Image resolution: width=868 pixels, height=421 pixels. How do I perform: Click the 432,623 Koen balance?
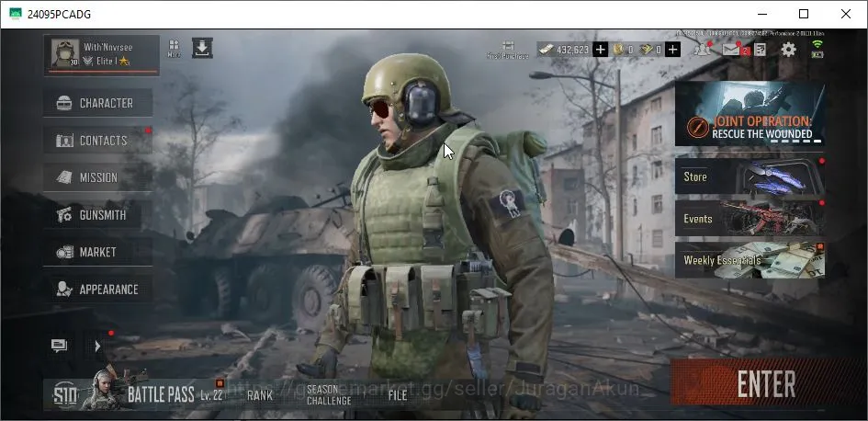click(x=572, y=50)
